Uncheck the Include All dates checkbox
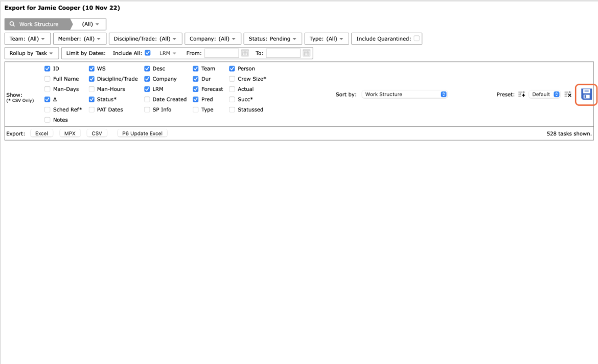The height and width of the screenshot is (364, 598). pos(148,53)
